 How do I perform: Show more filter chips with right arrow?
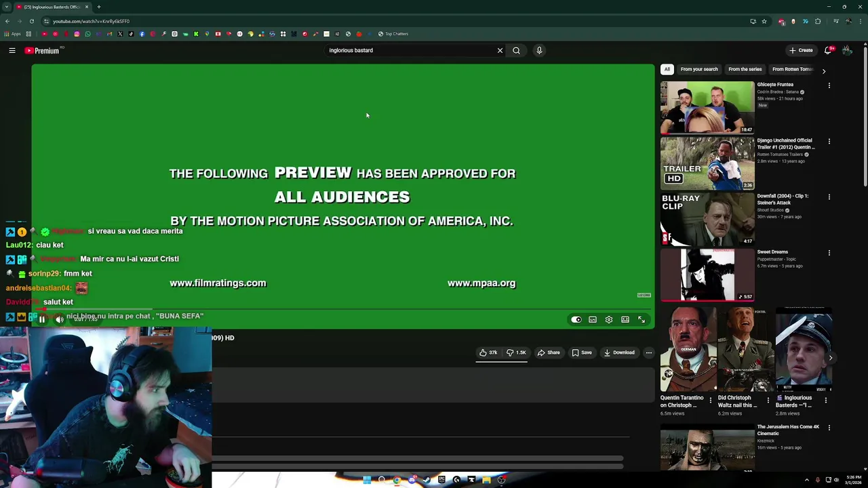click(x=824, y=70)
